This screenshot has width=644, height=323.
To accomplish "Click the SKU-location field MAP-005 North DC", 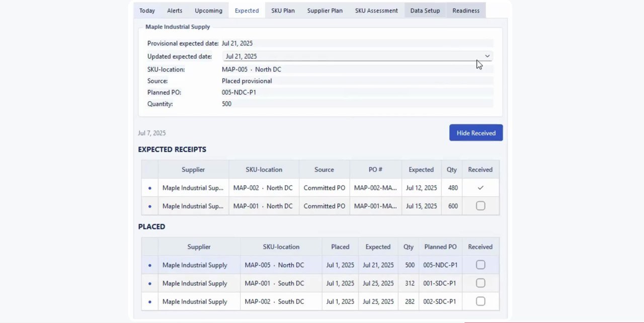I will point(357,70).
